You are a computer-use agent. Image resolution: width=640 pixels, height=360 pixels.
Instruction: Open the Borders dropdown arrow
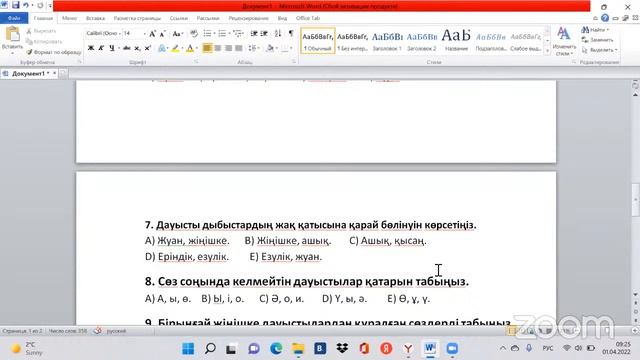pos(292,48)
